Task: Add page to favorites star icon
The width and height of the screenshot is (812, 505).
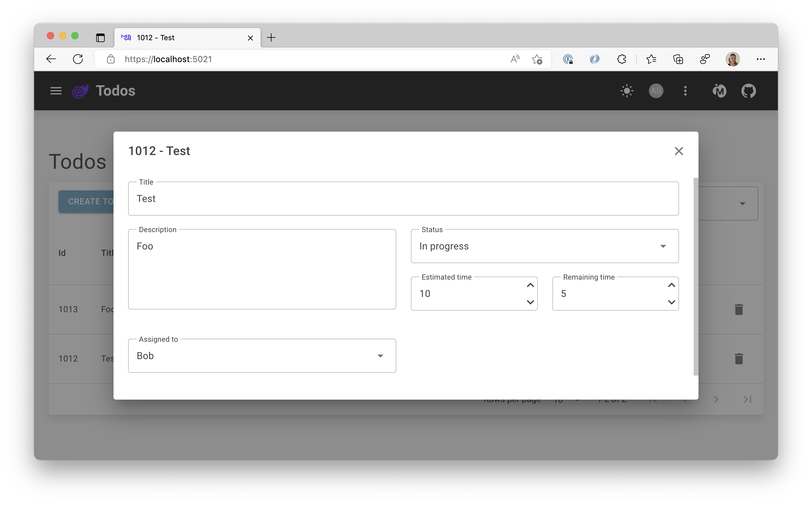Action: pyautogui.click(x=537, y=59)
